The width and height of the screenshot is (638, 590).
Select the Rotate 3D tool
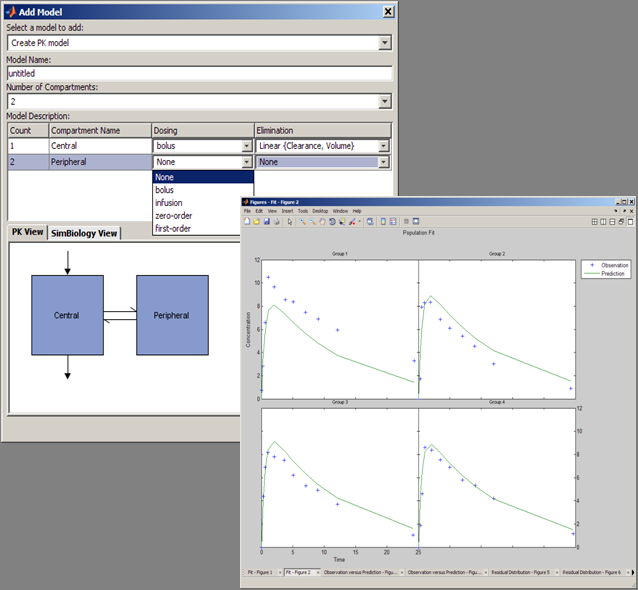[x=332, y=221]
